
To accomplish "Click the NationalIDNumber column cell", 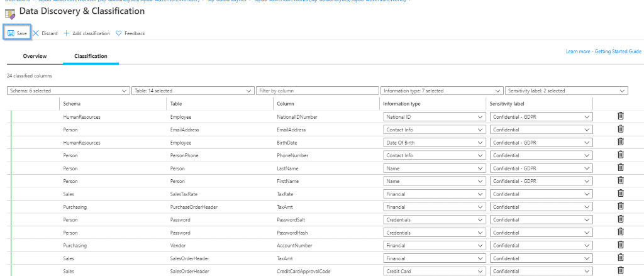I will coord(297,117).
